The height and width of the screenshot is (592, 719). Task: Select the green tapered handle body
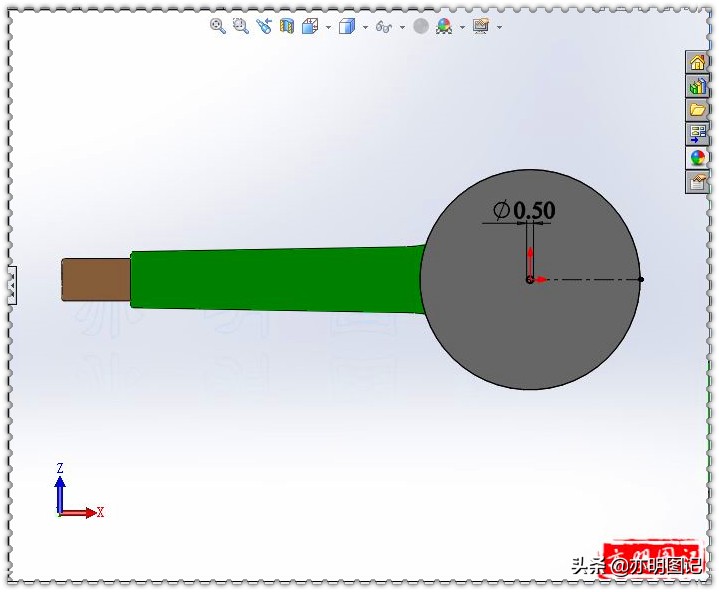pos(275,279)
